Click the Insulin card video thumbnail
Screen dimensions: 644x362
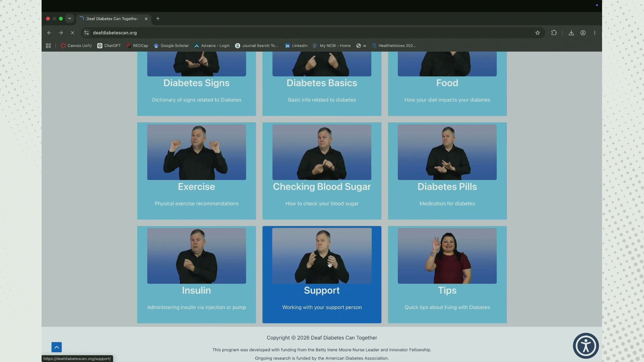tap(197, 256)
